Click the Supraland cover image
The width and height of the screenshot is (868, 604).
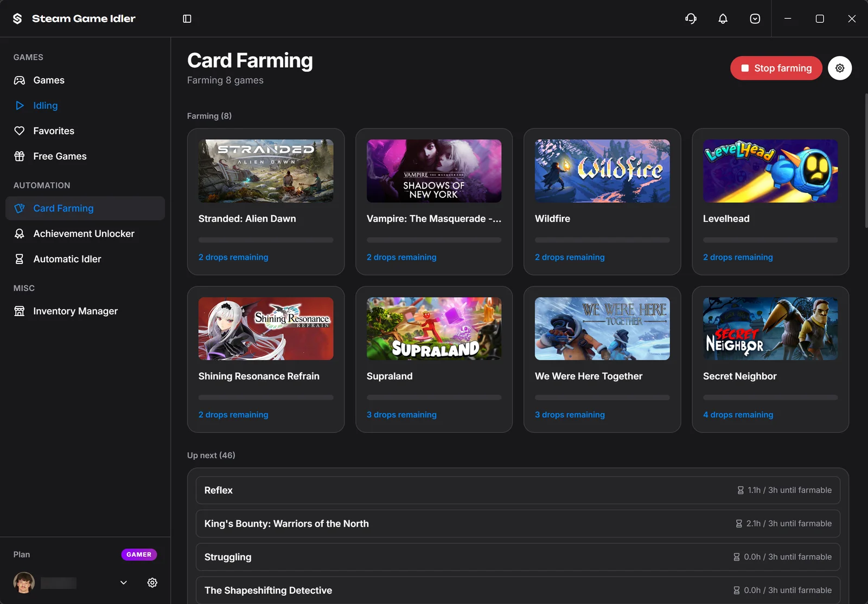point(434,329)
